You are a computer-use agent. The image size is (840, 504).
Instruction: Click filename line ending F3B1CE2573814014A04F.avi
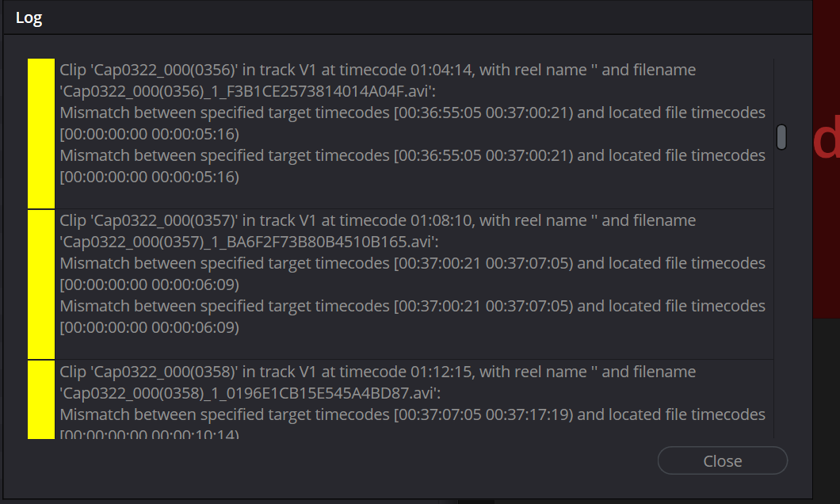[x=247, y=91]
